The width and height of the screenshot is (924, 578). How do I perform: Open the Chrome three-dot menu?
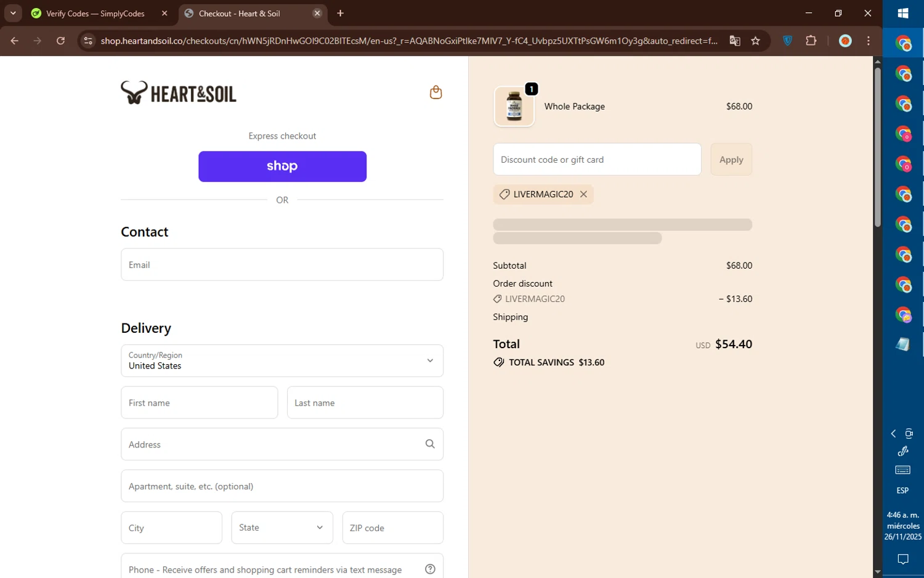click(x=869, y=41)
